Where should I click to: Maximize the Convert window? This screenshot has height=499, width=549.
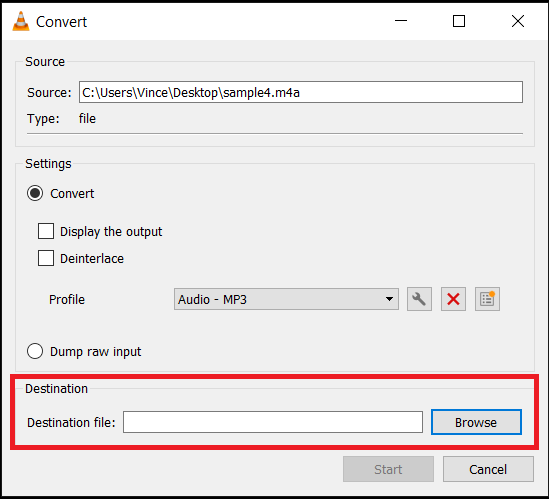(x=459, y=21)
